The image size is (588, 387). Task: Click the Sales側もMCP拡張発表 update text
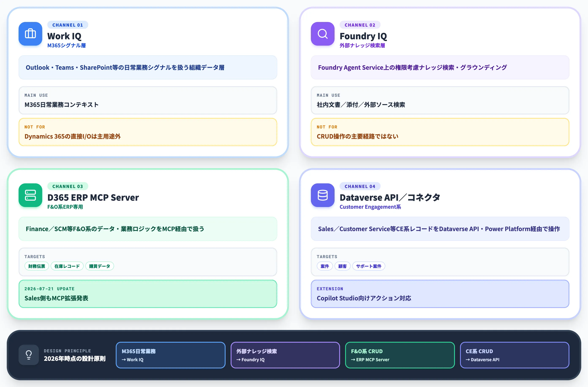tap(56, 298)
